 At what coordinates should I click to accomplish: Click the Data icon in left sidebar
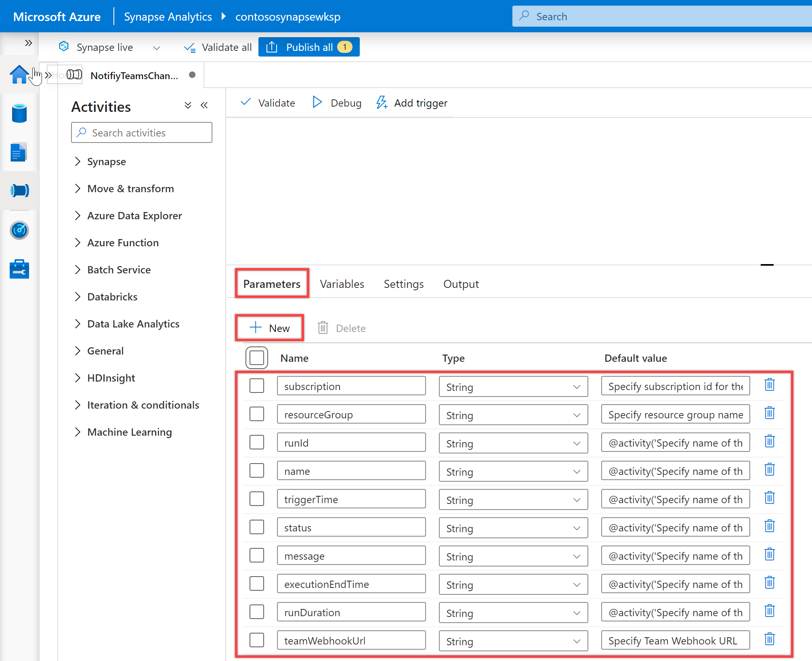click(x=19, y=113)
